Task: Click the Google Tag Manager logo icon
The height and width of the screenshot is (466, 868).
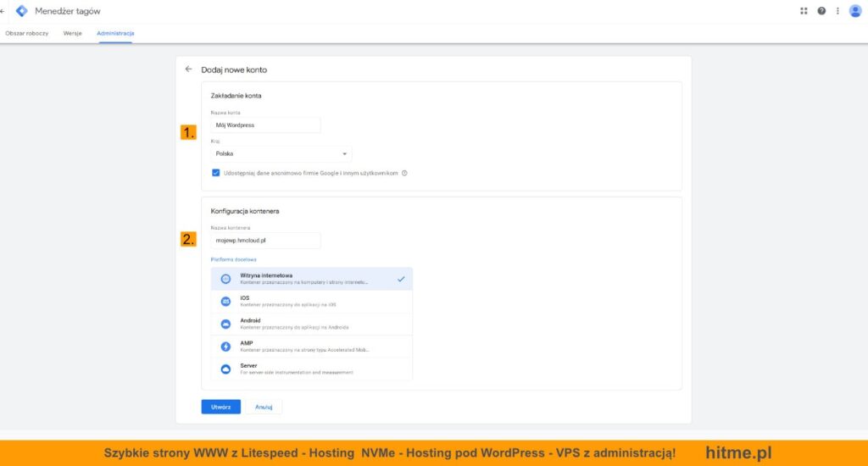Action: coord(22,11)
